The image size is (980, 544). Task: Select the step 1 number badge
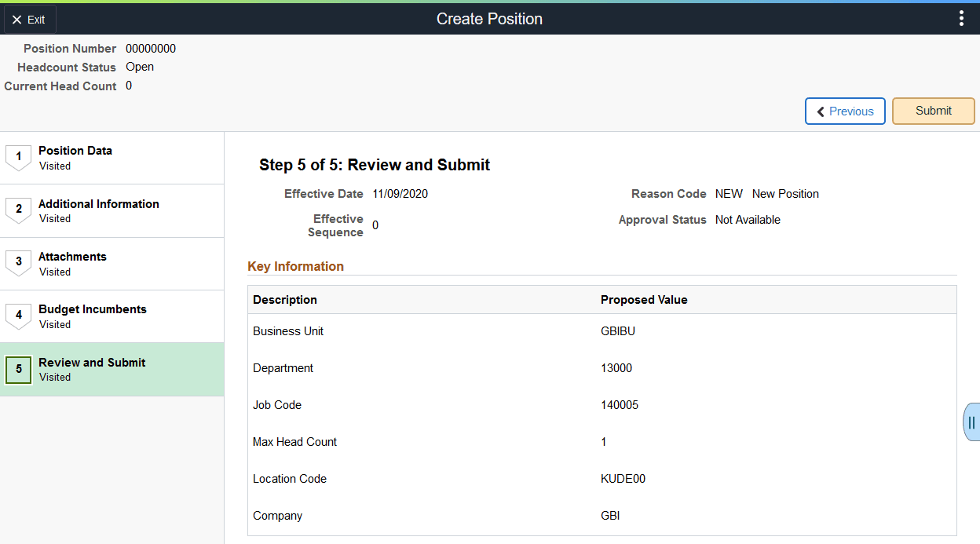pos(18,157)
